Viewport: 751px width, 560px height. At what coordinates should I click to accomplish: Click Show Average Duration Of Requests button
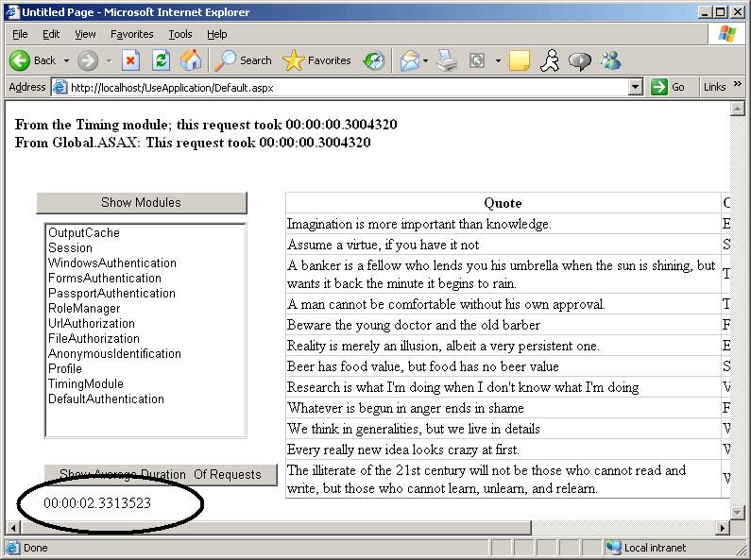[x=161, y=474]
